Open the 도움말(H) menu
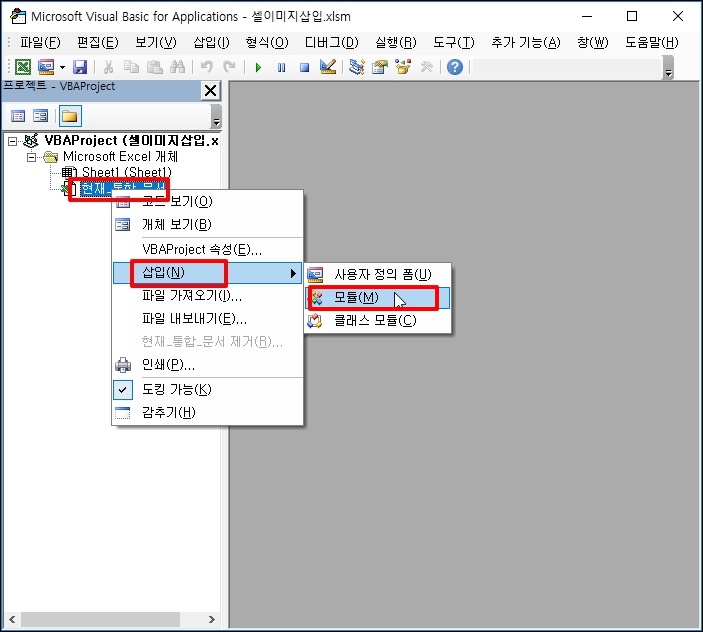This screenshot has width=703, height=632. click(652, 43)
